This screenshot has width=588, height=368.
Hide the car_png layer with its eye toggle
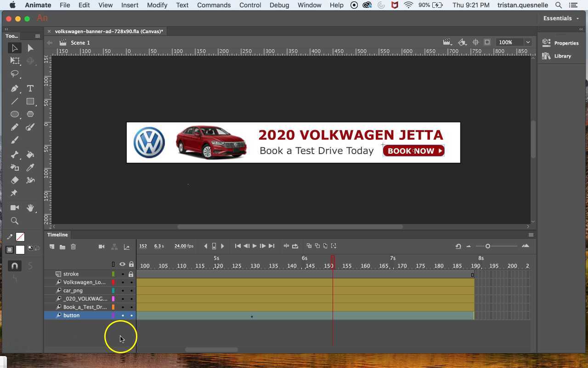tap(123, 290)
